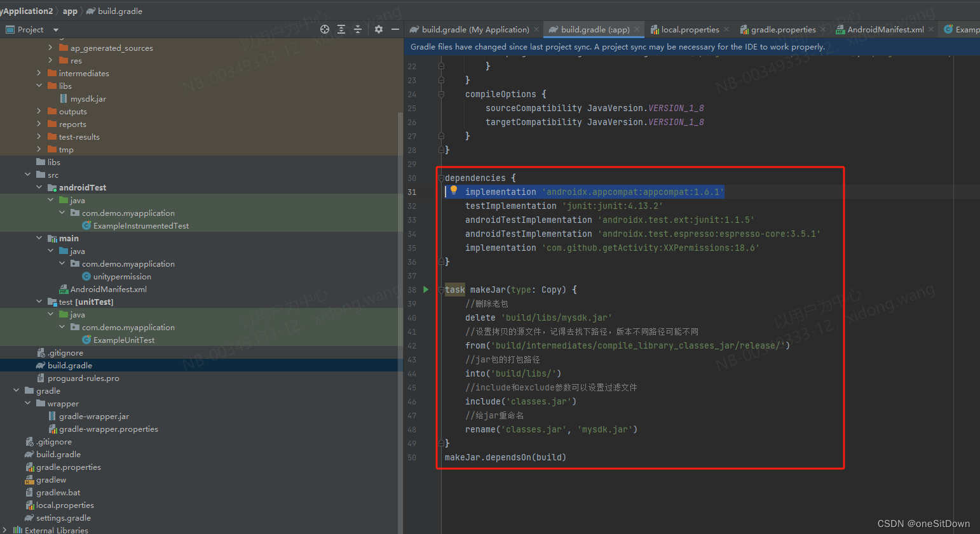This screenshot has height=534, width=980.
Task: Collapse all nodes using Collapse All icon
Action: [357, 29]
